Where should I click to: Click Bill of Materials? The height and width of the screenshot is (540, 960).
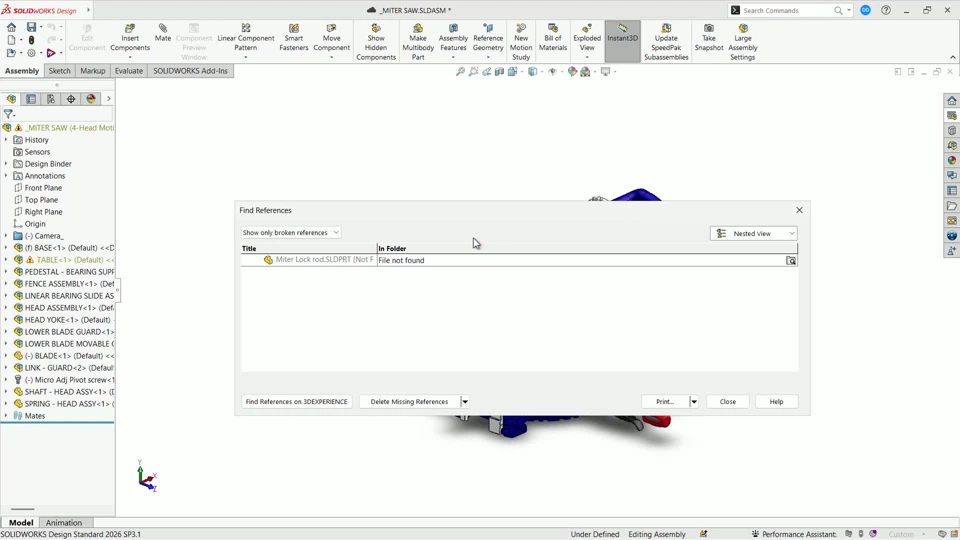point(553,38)
